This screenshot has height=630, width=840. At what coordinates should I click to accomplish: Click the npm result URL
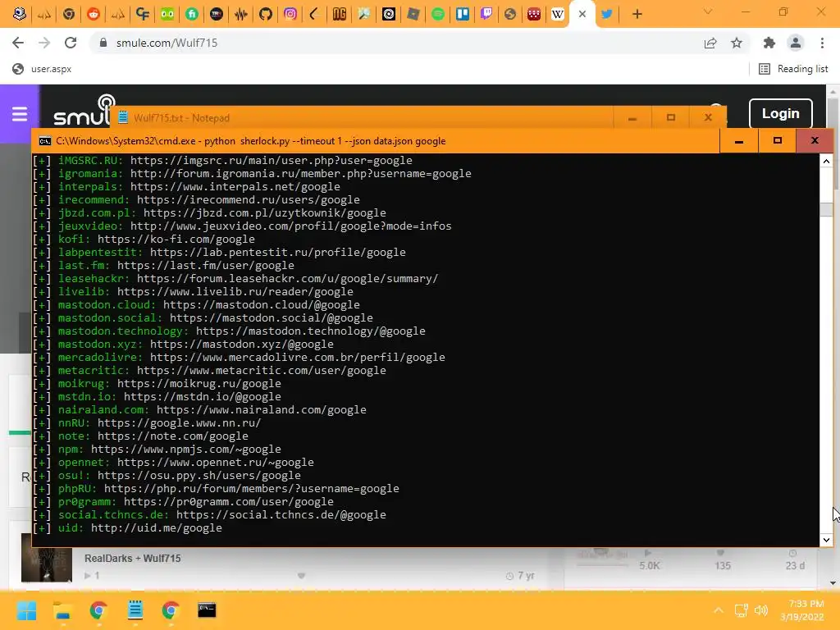[186, 449]
